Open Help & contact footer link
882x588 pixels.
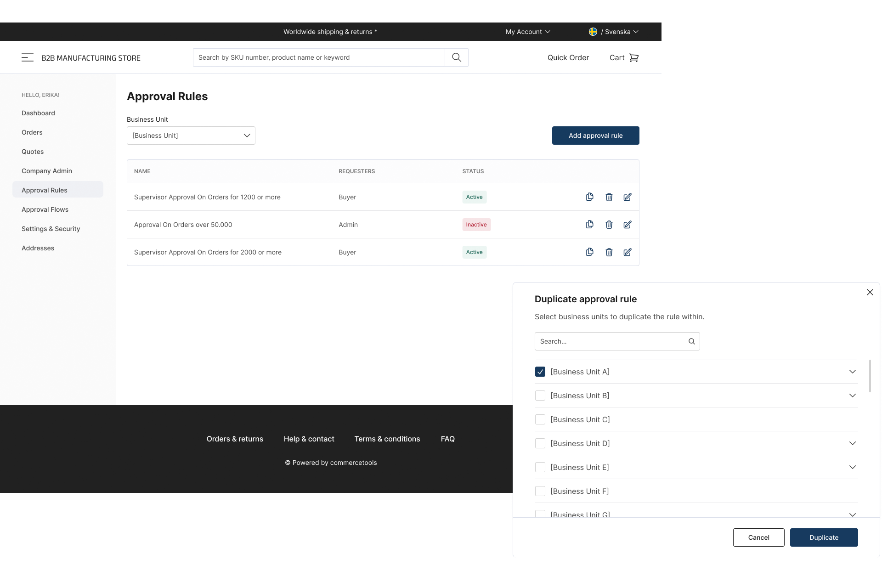(309, 439)
